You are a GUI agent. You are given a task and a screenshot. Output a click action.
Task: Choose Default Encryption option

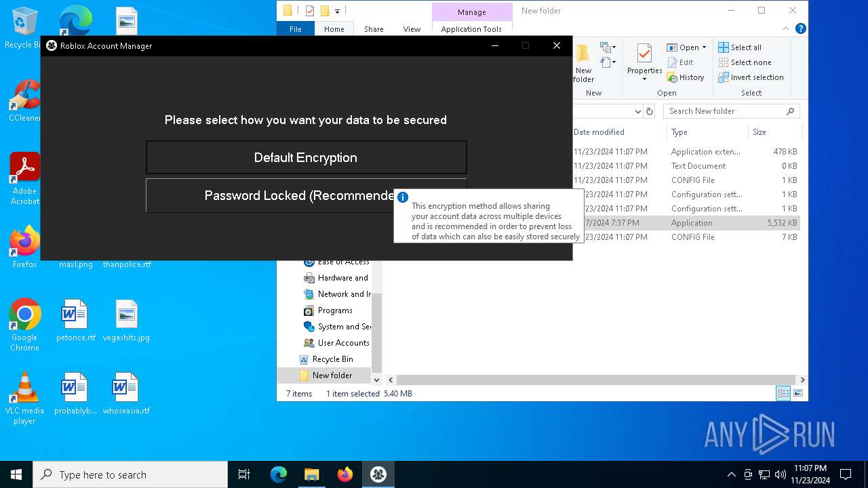tap(306, 157)
